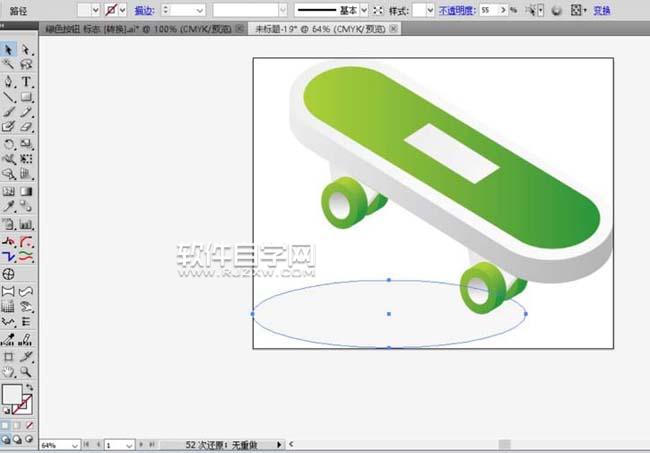
Task: Select the Lasso tool
Action: click(26, 64)
